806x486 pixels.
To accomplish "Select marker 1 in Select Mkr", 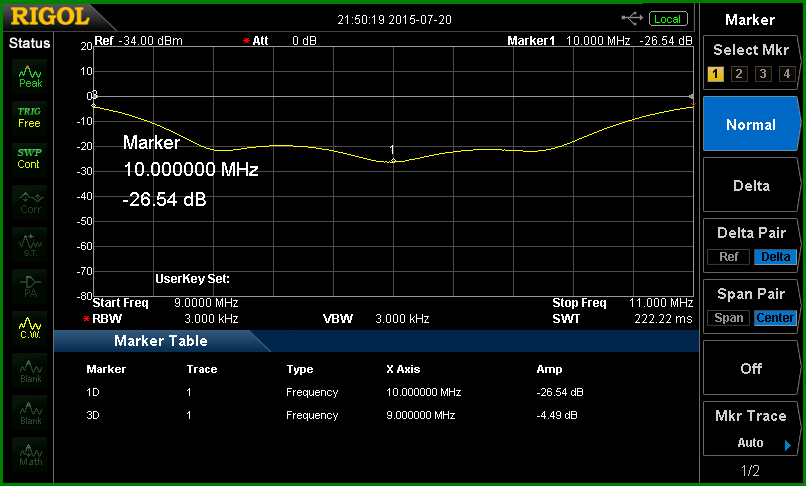I will (x=715, y=74).
